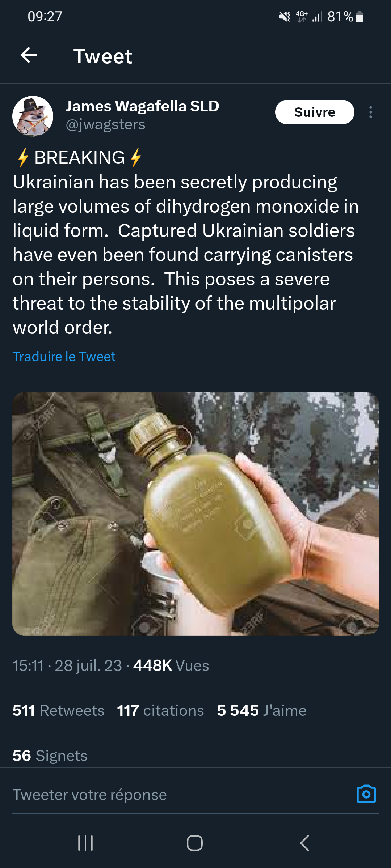Tap the camera icon in reply bar
Screen dimensions: 391x868
click(366, 795)
